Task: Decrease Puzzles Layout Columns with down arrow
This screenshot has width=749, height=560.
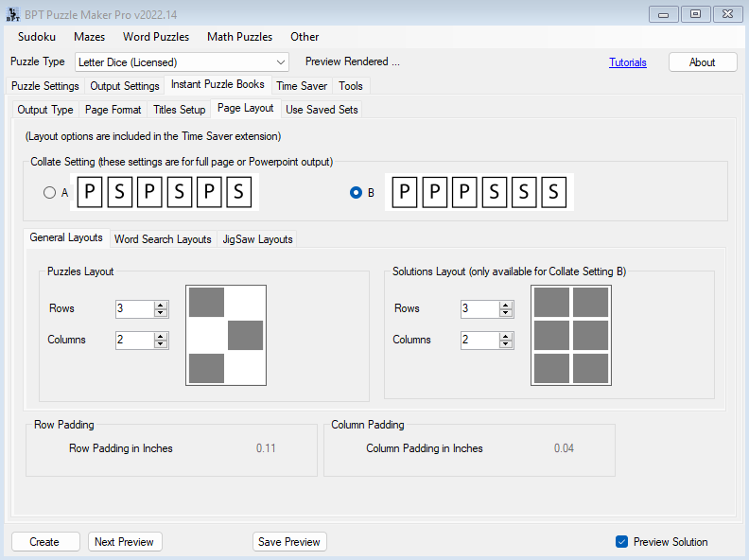Action: click(x=161, y=344)
